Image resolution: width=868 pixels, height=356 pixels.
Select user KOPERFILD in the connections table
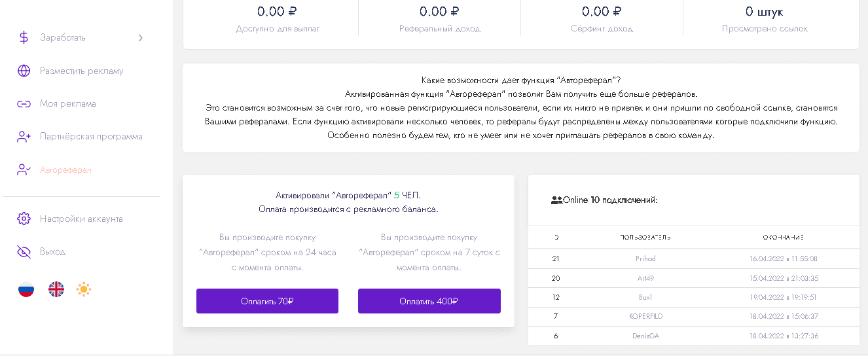tap(645, 316)
